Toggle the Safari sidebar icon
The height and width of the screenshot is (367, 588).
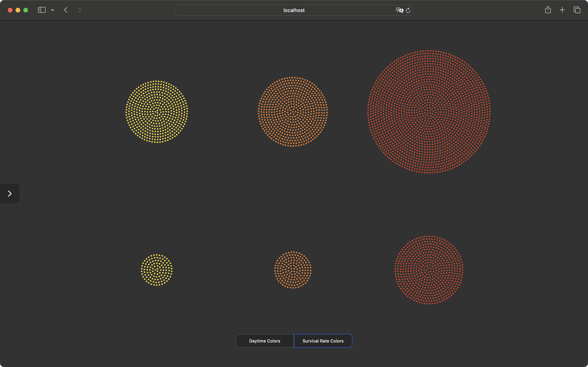click(x=42, y=10)
